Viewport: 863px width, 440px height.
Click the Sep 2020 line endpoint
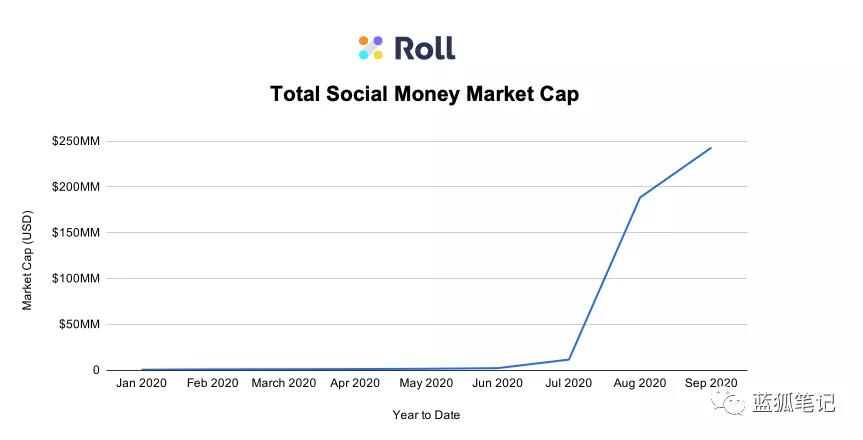(711, 148)
